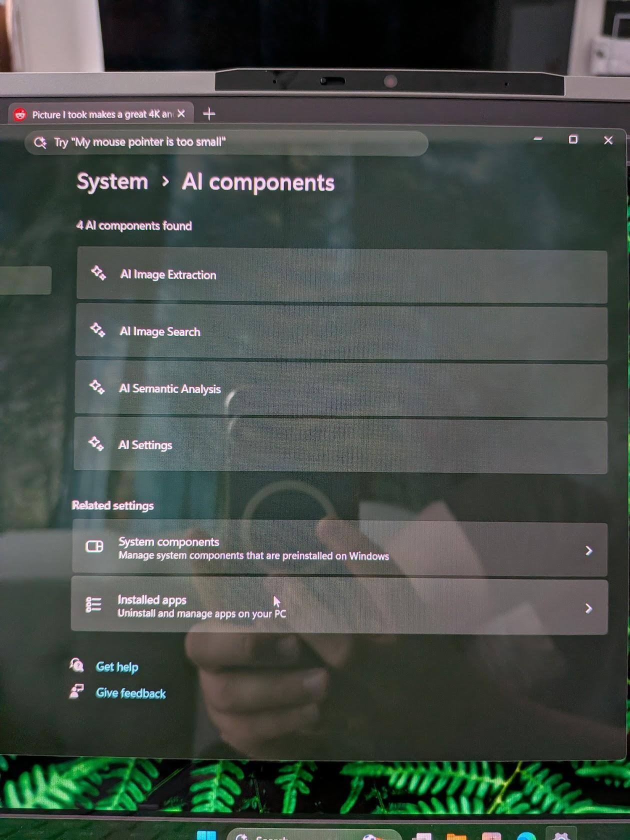Click 'Manage system components that are preinstalled on Windows'
The width and height of the screenshot is (630, 840).
pos(253,555)
